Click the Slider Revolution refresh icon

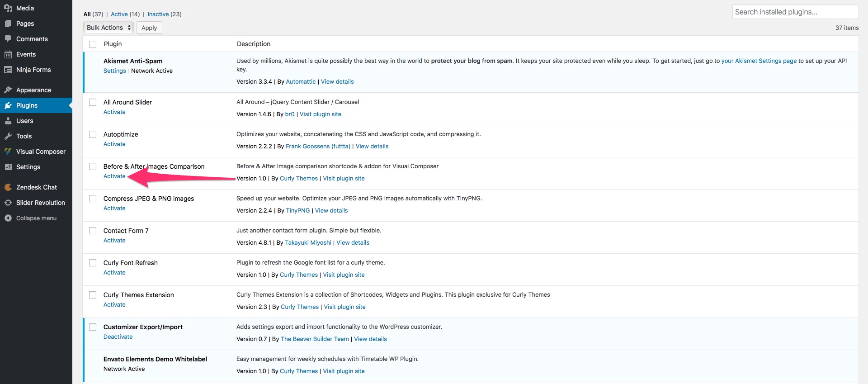pos(8,203)
